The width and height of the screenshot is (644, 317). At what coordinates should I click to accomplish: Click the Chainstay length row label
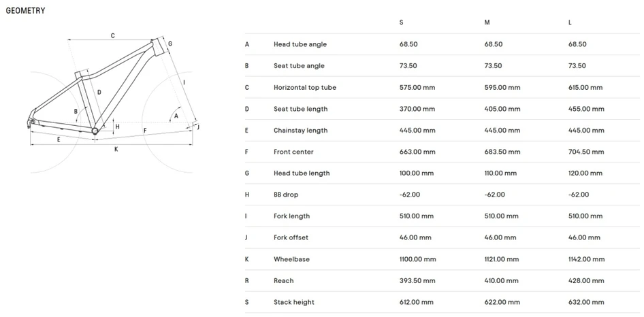[301, 130]
